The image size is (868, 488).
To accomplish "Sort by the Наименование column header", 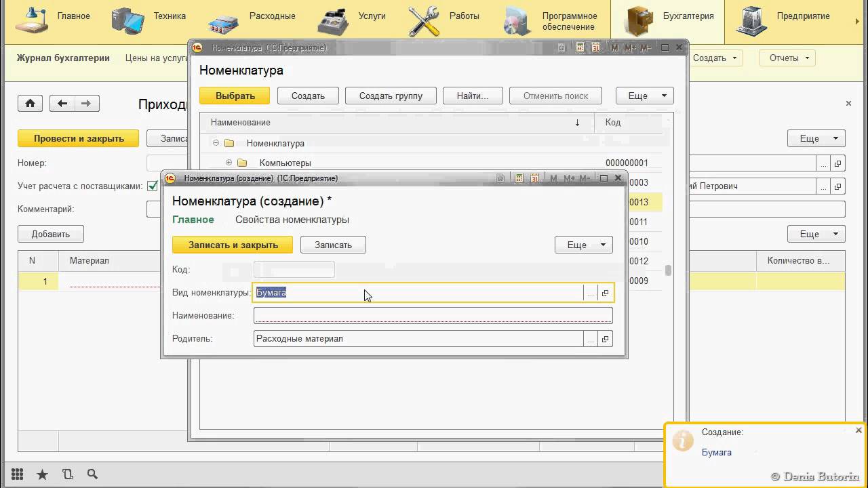I will (397, 123).
